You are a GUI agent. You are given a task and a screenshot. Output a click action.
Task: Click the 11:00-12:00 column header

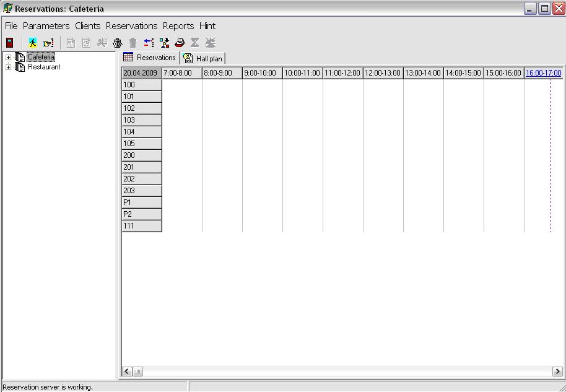[x=343, y=73]
